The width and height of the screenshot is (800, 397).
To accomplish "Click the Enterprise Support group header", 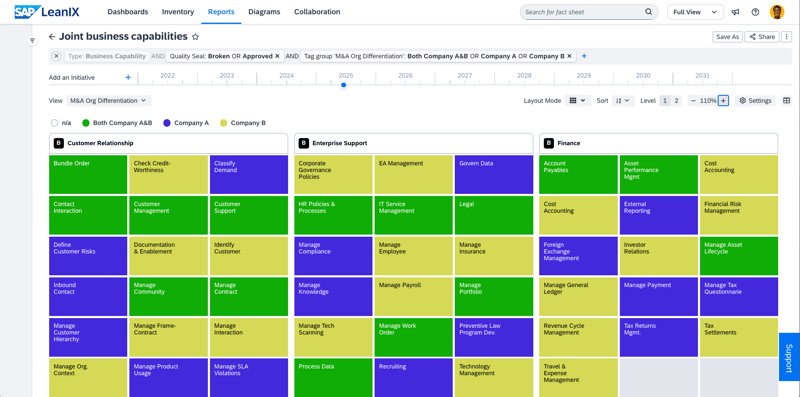I will click(x=414, y=143).
